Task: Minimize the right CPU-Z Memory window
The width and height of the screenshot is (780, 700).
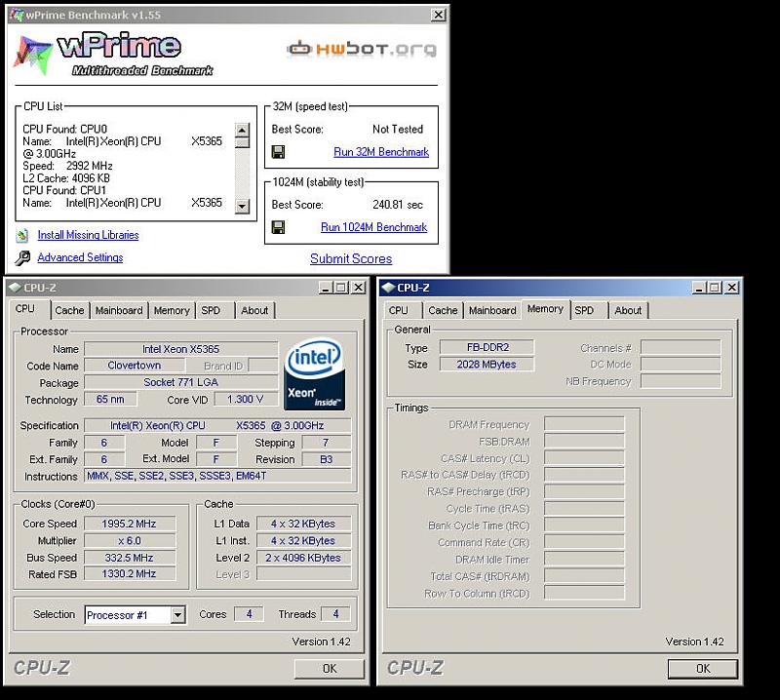Action: coord(699,288)
